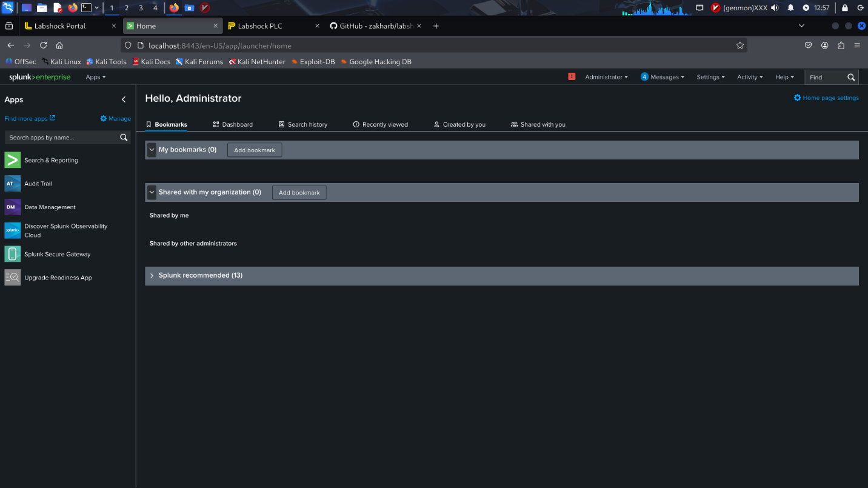Bookmark this page with the star icon

[x=739, y=45]
